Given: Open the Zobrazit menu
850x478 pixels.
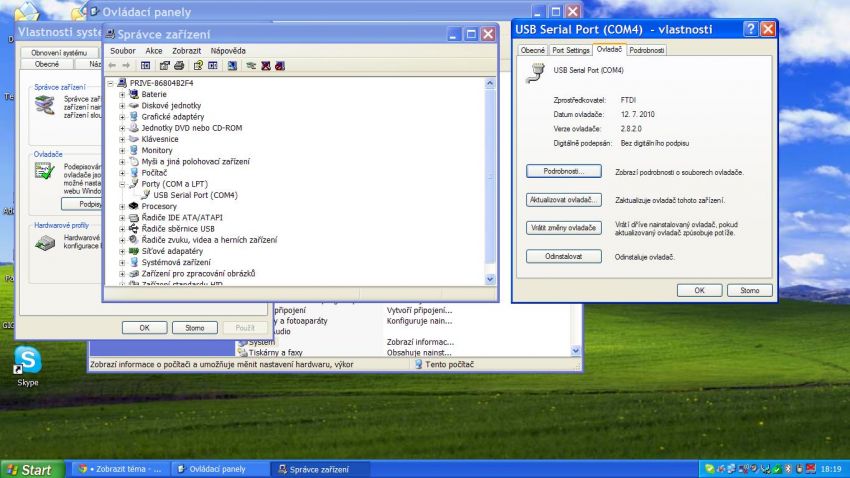Looking at the screenshot, I should [x=186, y=51].
